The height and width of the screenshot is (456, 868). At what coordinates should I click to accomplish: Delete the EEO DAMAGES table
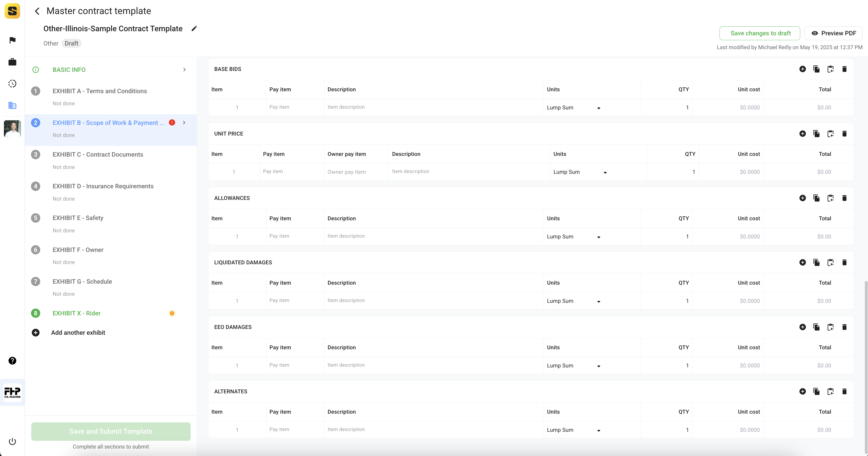tap(845, 327)
